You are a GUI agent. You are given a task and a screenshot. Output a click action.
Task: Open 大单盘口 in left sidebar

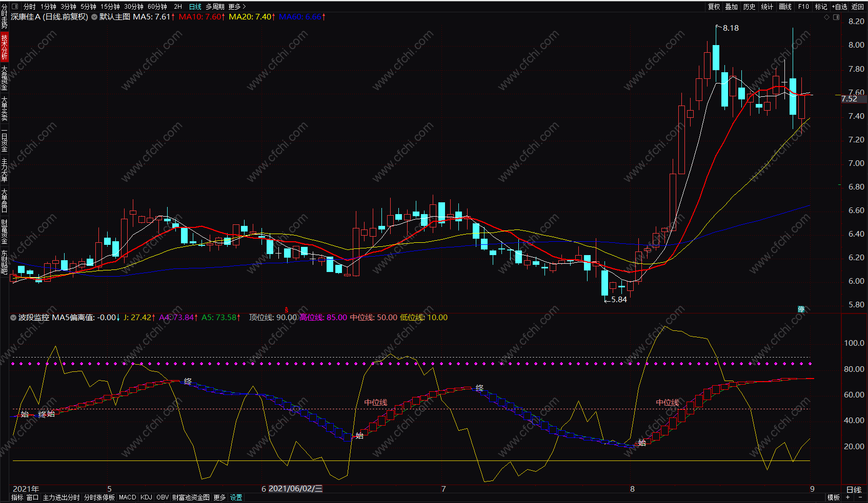4,201
